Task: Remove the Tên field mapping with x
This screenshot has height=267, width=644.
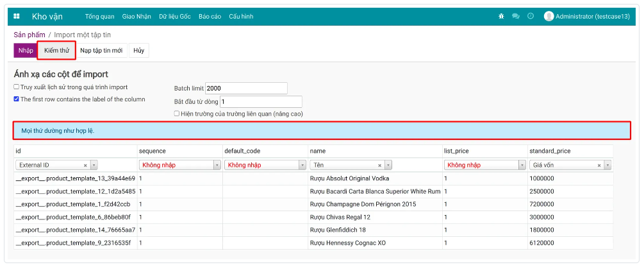Action: (379, 165)
